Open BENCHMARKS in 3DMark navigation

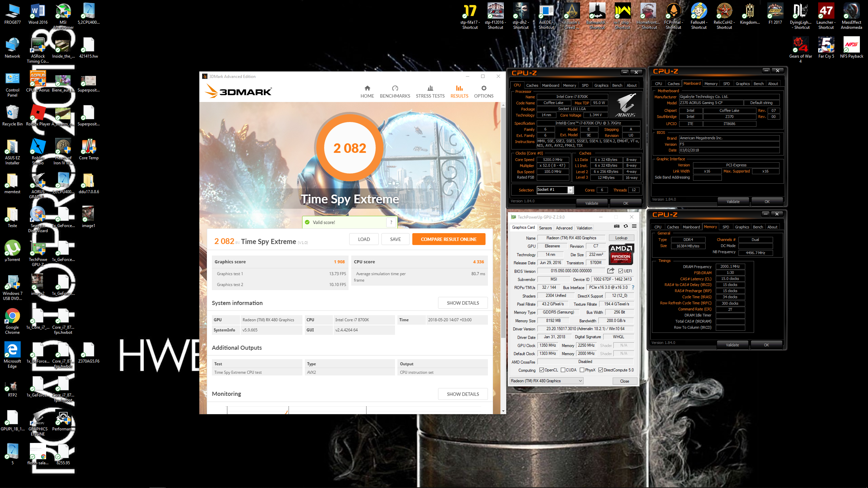tap(395, 92)
